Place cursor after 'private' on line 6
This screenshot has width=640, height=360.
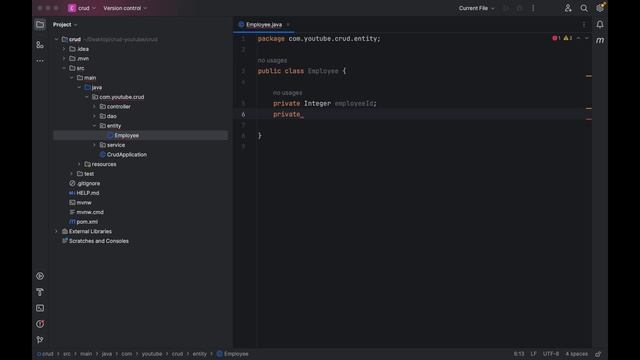click(x=301, y=114)
